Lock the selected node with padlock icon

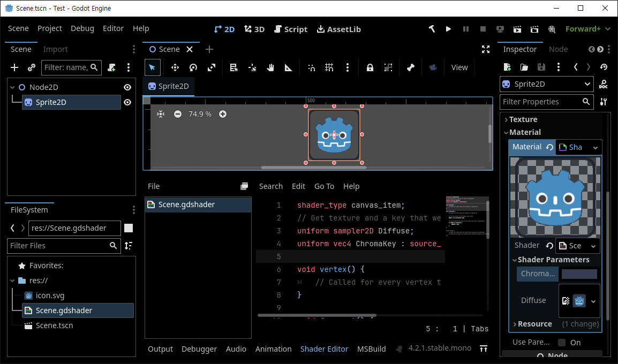370,67
